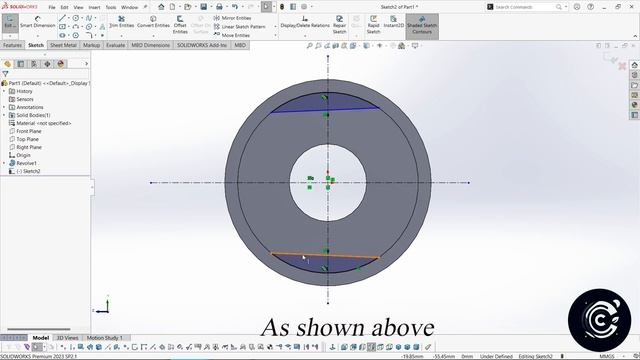This screenshot has width=640, height=360.
Task: Open the Motion Study 1 tab
Action: (104, 338)
